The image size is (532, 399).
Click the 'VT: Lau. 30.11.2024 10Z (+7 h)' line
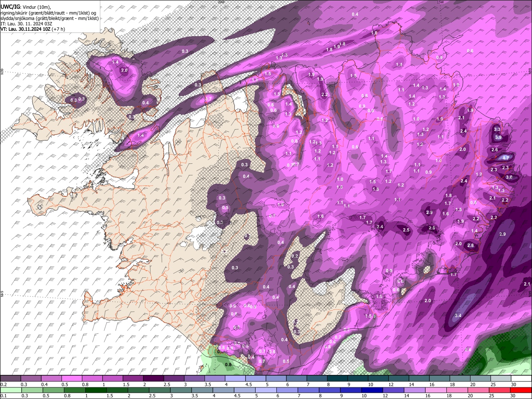[x=33, y=29]
